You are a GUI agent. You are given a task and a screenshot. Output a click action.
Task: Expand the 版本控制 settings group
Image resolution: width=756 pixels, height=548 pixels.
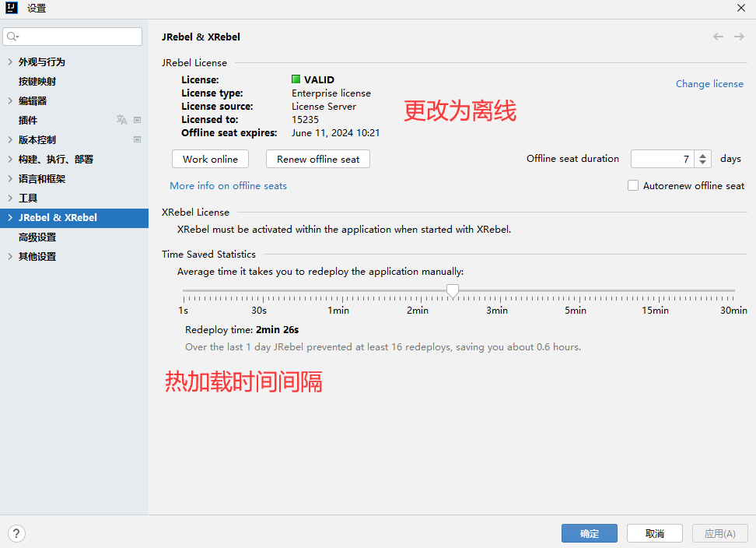click(x=10, y=139)
